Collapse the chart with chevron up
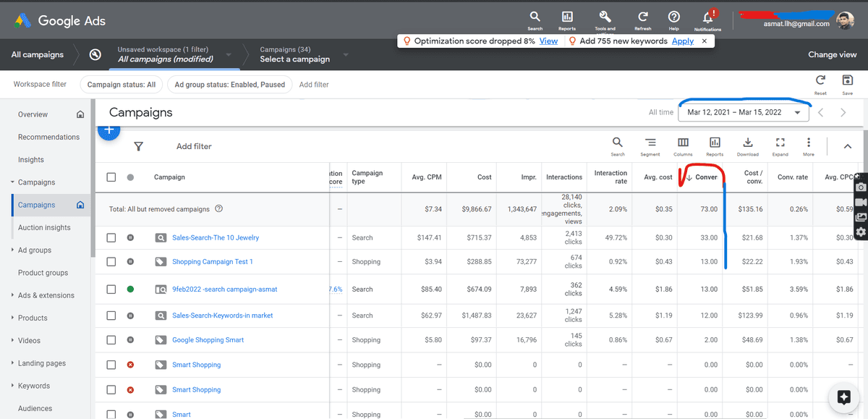 847,146
